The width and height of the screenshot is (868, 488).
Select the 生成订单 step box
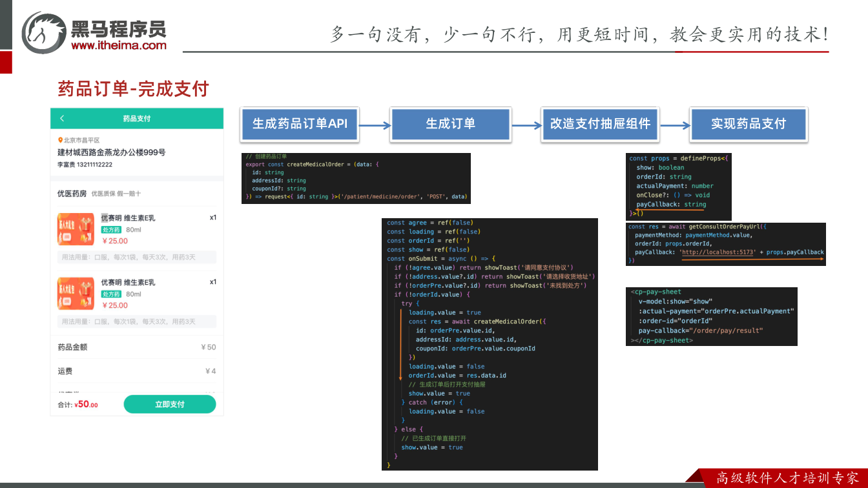coord(450,123)
